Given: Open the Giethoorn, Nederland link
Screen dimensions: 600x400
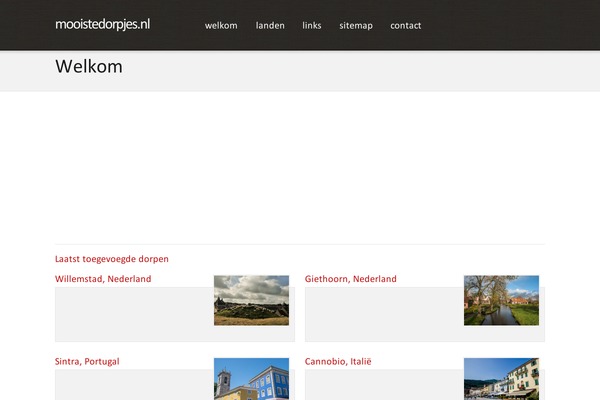Looking at the screenshot, I should (x=351, y=279).
